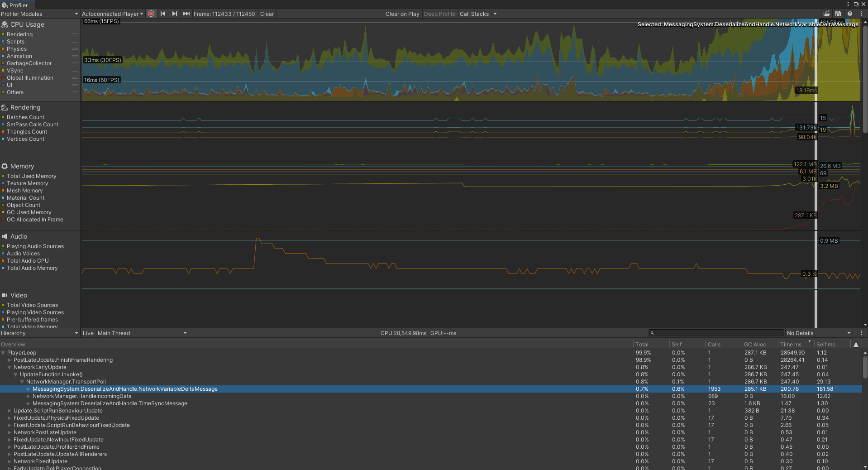The height and width of the screenshot is (470, 868).
Task: Click the CPU Usage module icon
Action: [x=5, y=24]
